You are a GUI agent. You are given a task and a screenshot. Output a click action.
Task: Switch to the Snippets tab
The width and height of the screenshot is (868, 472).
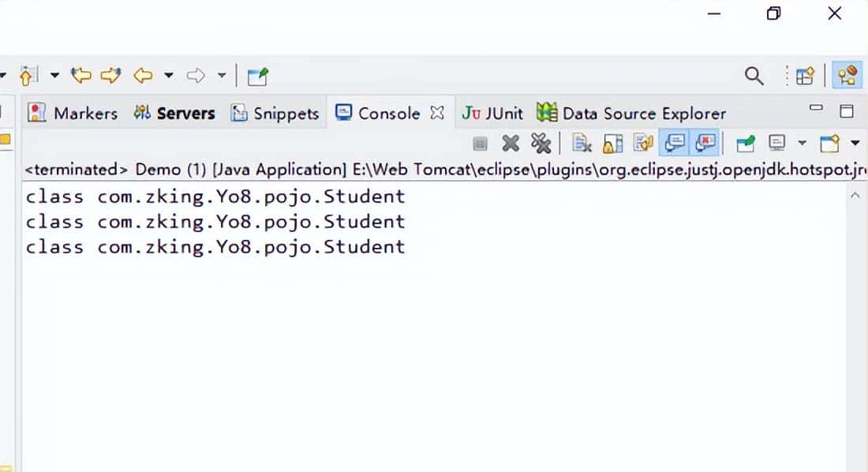tap(275, 113)
